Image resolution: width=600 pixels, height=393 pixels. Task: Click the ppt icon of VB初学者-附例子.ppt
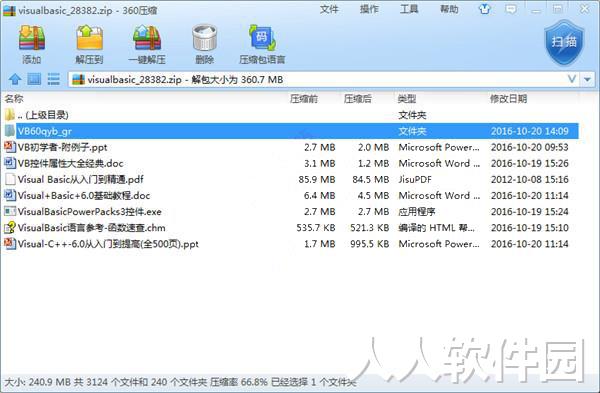(10, 147)
